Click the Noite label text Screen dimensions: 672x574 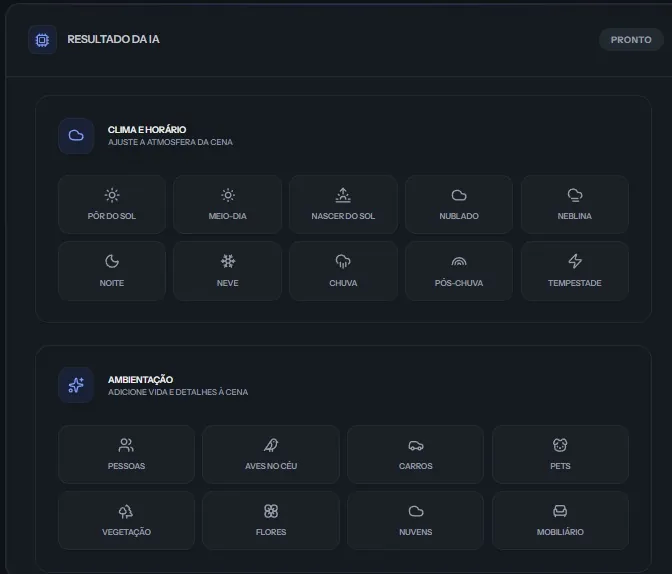tap(112, 283)
